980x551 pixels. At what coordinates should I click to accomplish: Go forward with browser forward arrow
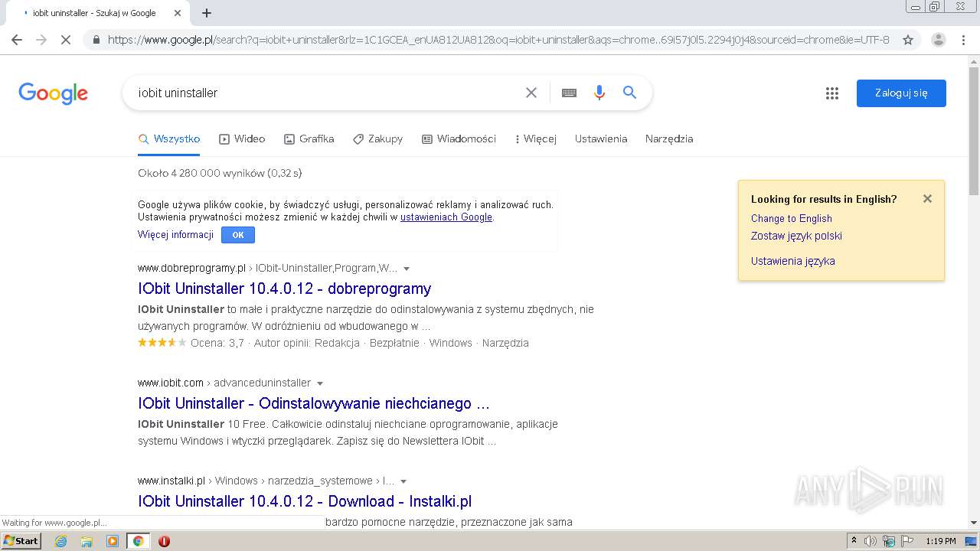click(x=41, y=40)
